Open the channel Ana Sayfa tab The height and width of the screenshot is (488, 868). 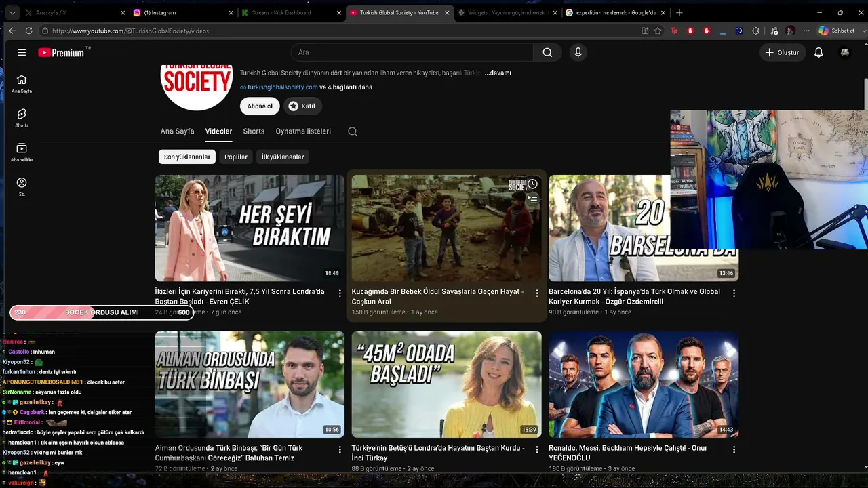tap(177, 131)
